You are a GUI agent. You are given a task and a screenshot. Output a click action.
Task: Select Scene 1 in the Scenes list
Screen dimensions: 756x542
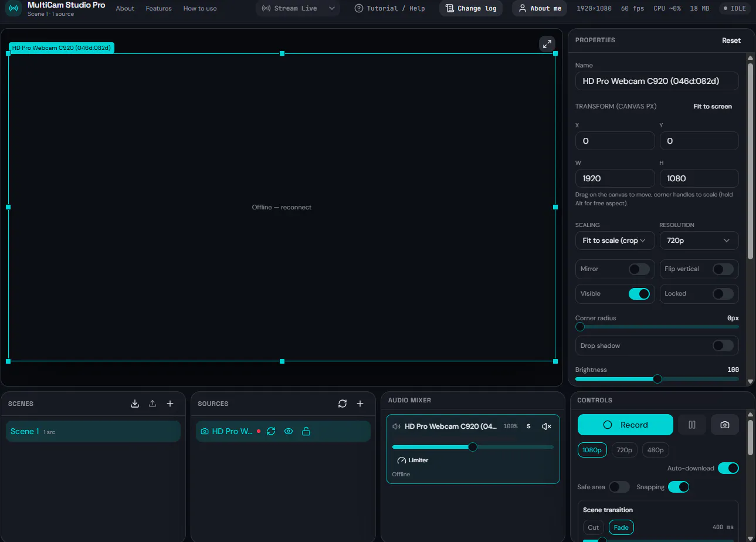(93, 431)
